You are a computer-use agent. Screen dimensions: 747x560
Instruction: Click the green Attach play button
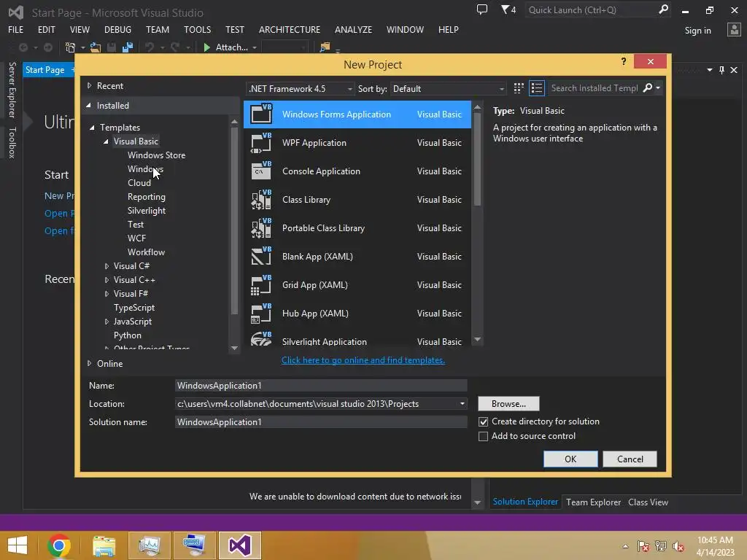point(206,47)
